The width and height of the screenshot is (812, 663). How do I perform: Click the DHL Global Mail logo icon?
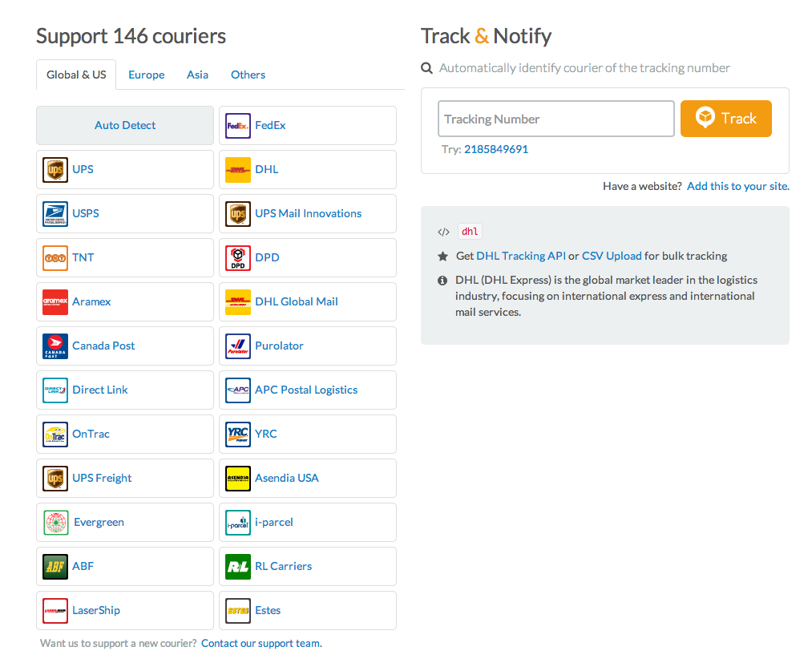pos(238,301)
